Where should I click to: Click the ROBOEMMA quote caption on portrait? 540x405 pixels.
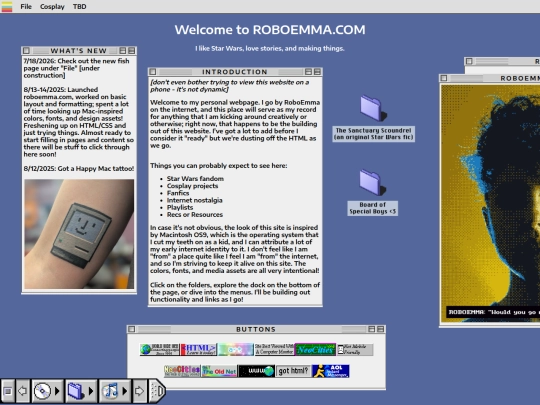click(493, 312)
